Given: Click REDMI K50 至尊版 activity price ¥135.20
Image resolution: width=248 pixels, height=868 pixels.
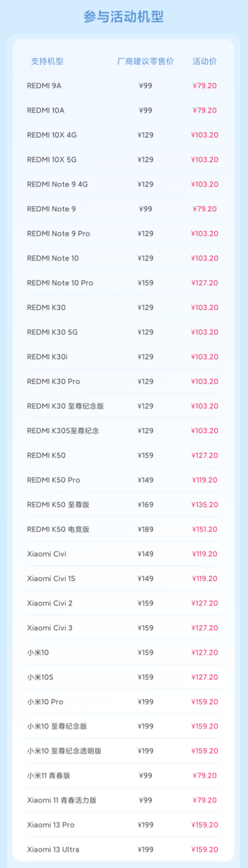Looking at the screenshot, I should click(205, 505).
